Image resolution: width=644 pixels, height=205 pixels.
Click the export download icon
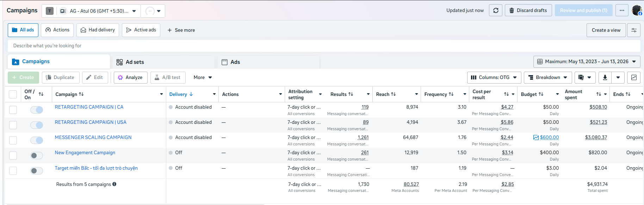605,78
